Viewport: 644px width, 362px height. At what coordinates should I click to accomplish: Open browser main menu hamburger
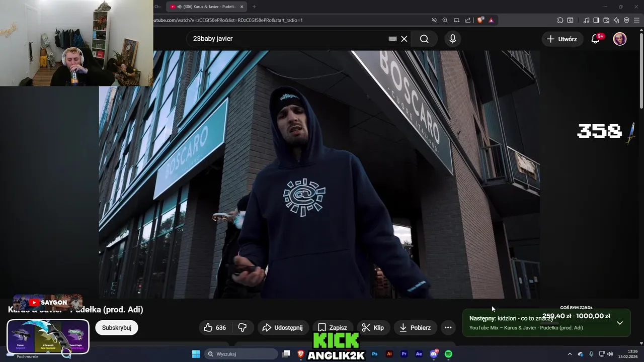pyautogui.click(x=637, y=20)
